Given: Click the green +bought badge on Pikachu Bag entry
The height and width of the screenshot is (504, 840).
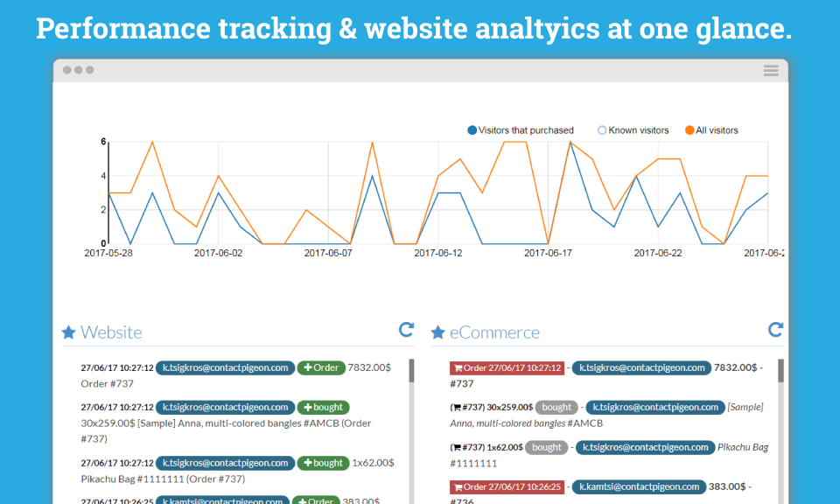Looking at the screenshot, I should point(323,463).
